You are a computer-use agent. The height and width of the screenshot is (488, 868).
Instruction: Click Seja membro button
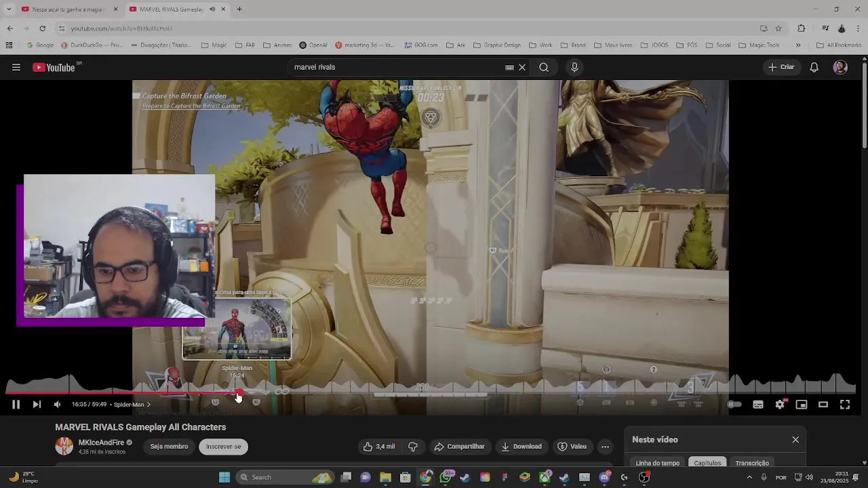tap(169, 447)
